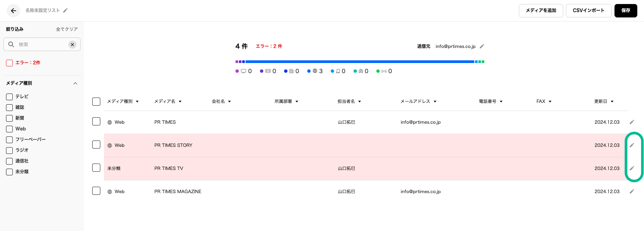Collapse the メディア種別 filter section
This screenshot has height=231, width=644.
tap(75, 83)
